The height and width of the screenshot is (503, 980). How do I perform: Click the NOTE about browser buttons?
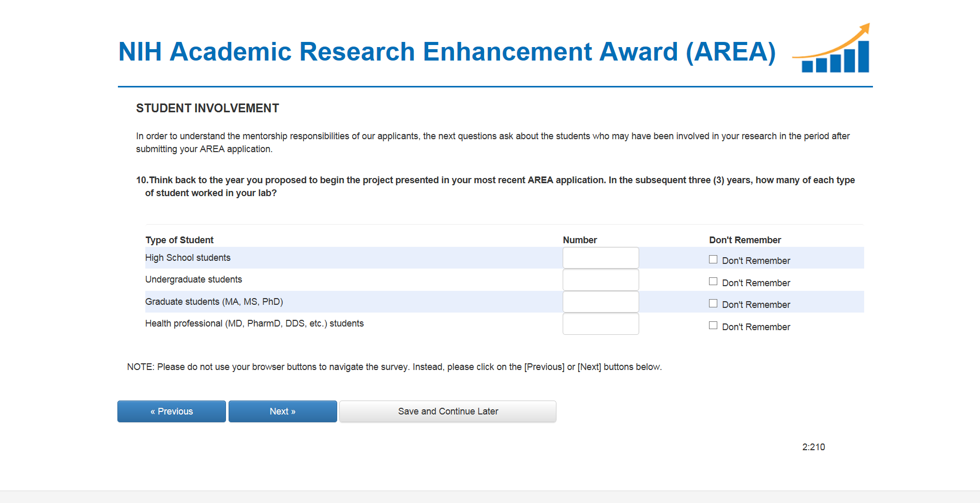(394, 367)
